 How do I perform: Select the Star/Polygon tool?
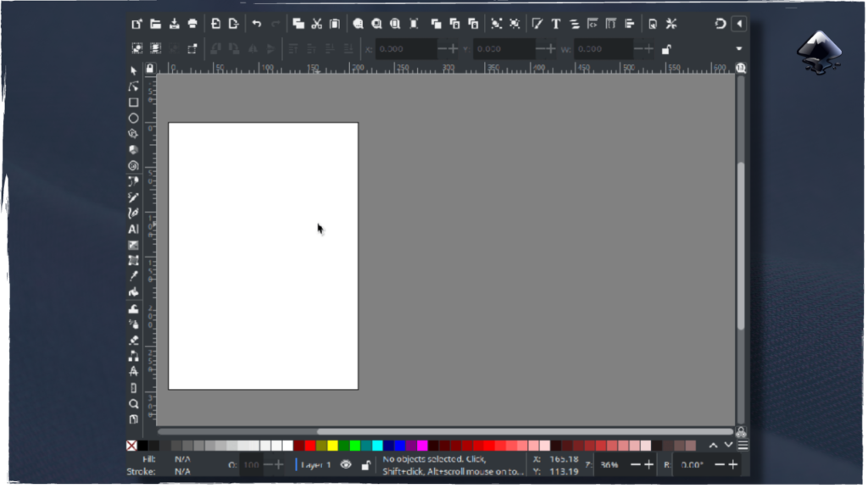tap(133, 134)
